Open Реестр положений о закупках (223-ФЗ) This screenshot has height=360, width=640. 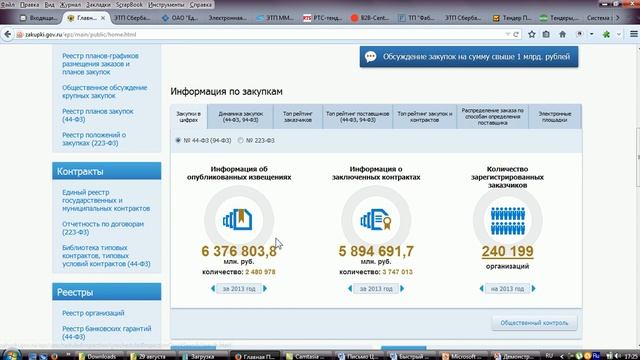point(94,139)
